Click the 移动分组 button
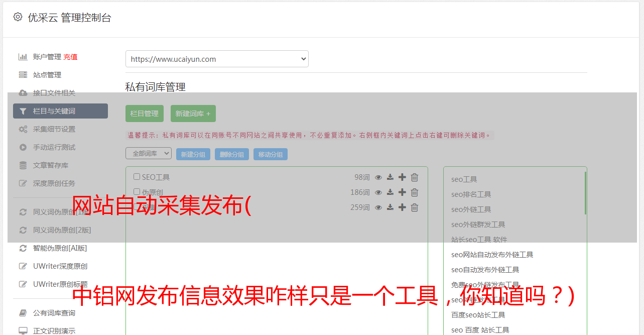Screen dimensions: 644x335 (x=271, y=155)
